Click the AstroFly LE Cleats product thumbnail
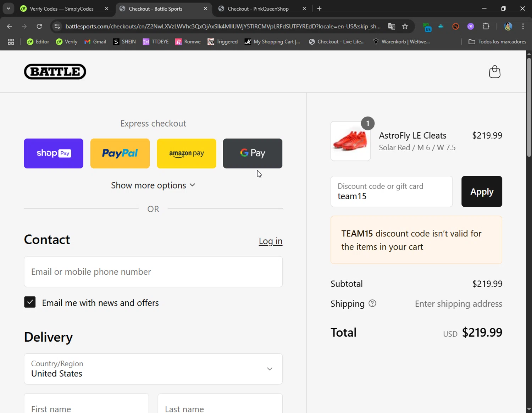 coord(350,141)
